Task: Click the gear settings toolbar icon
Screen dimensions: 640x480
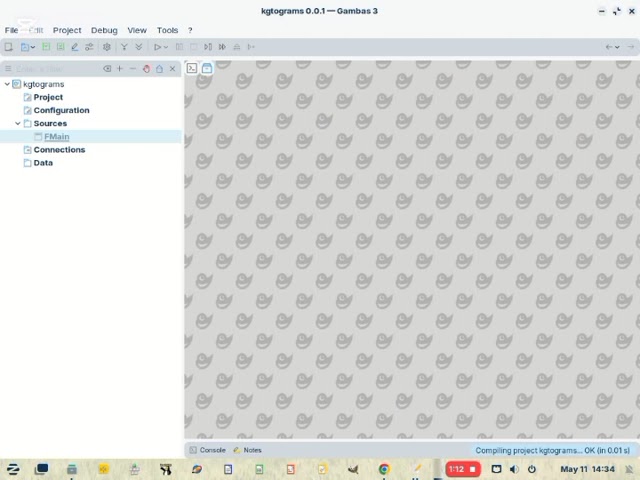Action: 107,47
